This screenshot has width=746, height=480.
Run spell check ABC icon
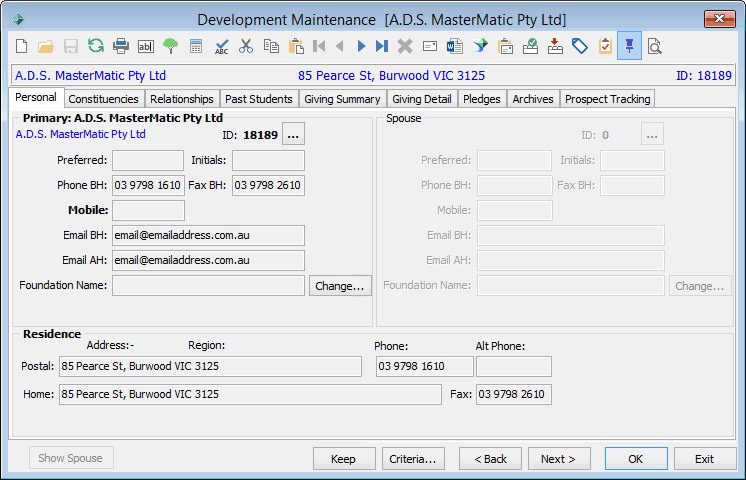click(x=221, y=46)
